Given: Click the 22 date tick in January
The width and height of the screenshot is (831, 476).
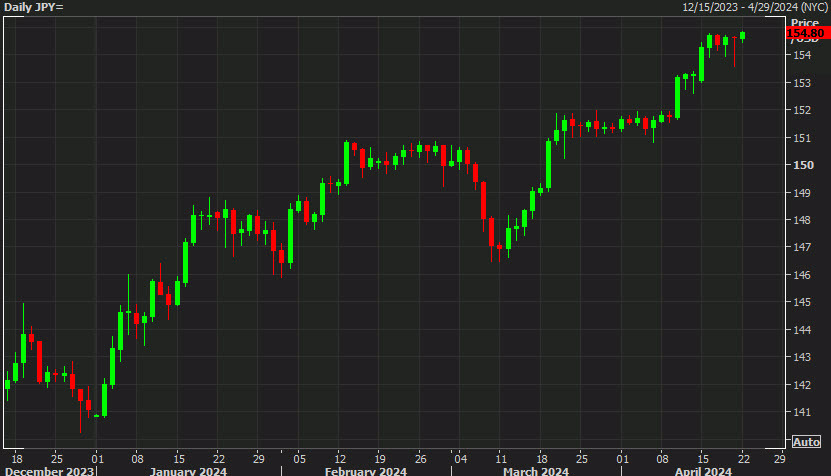Looking at the screenshot, I should coord(219,459).
